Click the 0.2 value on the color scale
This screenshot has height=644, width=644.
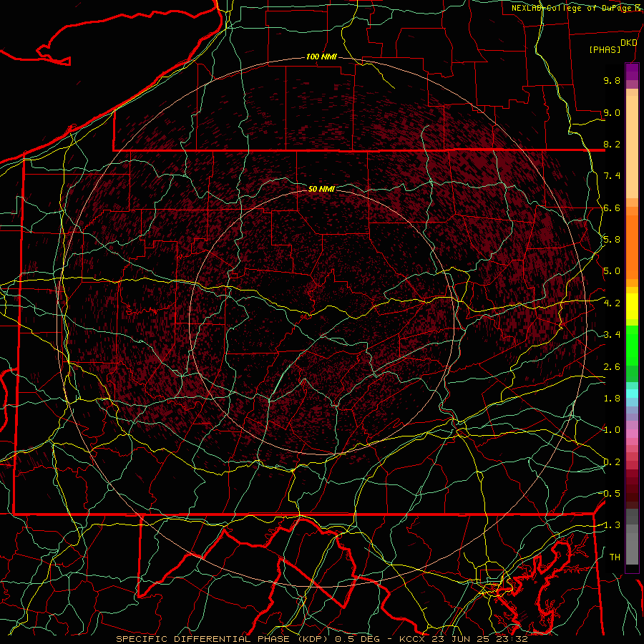click(x=612, y=462)
